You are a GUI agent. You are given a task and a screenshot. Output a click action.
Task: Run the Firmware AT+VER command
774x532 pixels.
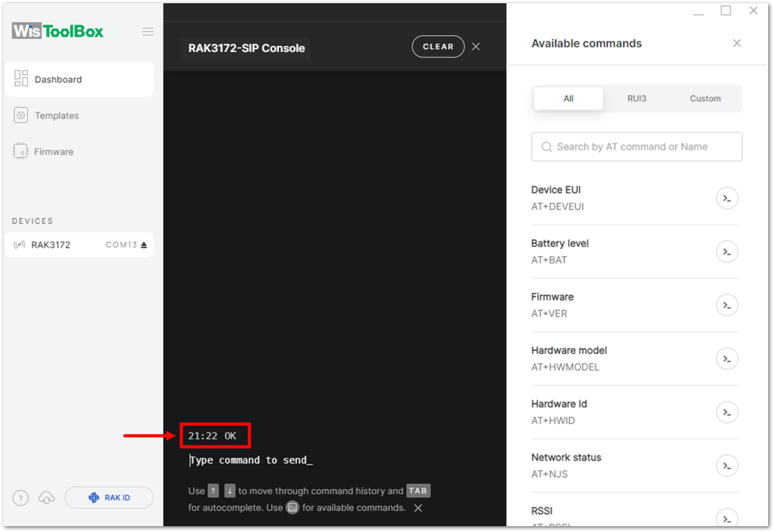click(x=727, y=305)
